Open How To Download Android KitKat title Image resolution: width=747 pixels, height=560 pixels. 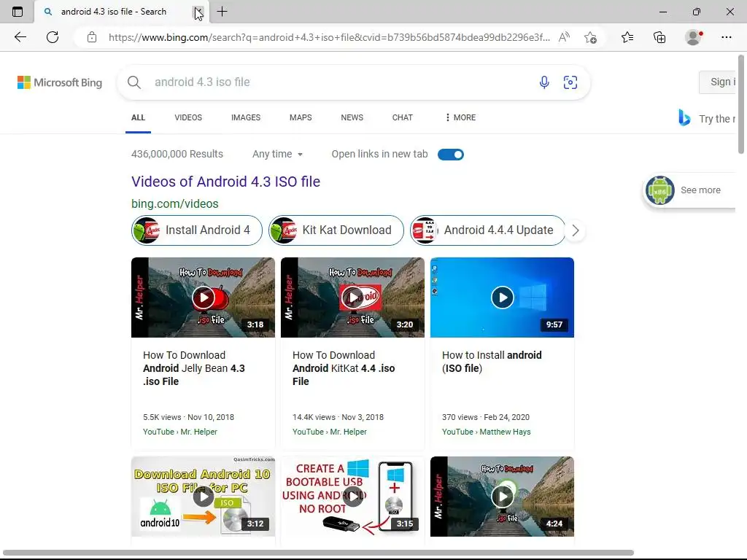(344, 368)
